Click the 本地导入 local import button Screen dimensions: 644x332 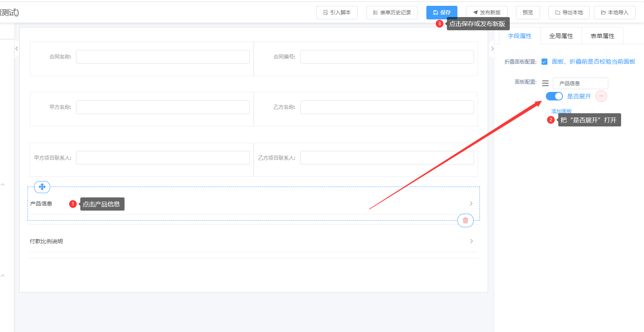[x=615, y=12]
